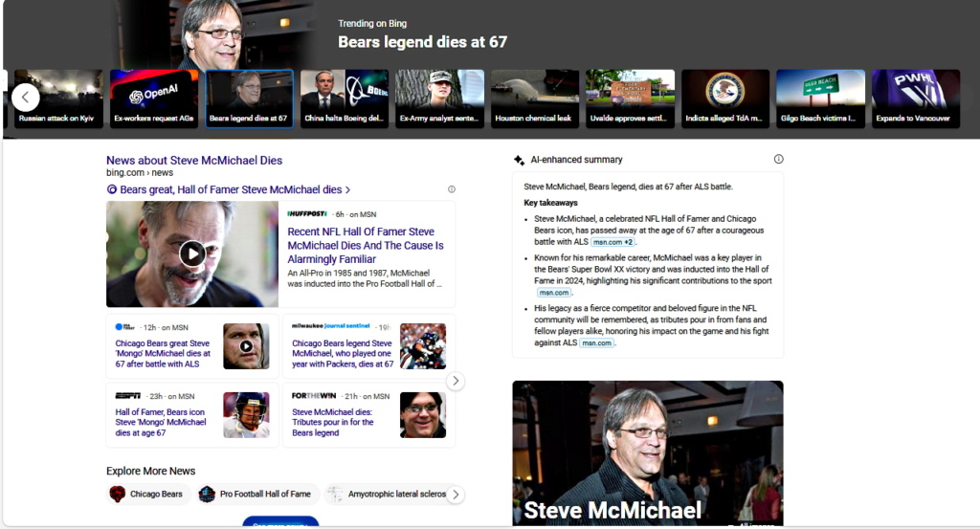Open Recent NFL Hall Of Famer Steve McMichael Dies article
Screen dimensions: 980x529
pyautogui.click(x=366, y=246)
